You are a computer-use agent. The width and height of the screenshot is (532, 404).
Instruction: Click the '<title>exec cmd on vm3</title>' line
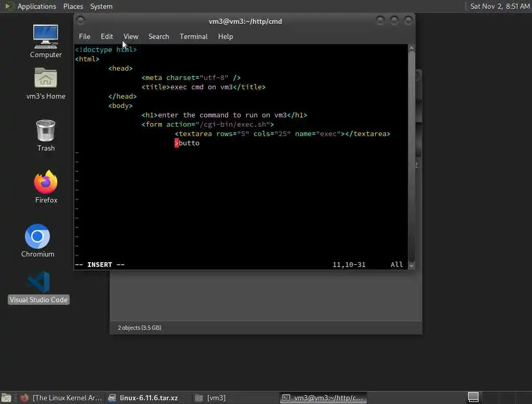click(x=204, y=87)
